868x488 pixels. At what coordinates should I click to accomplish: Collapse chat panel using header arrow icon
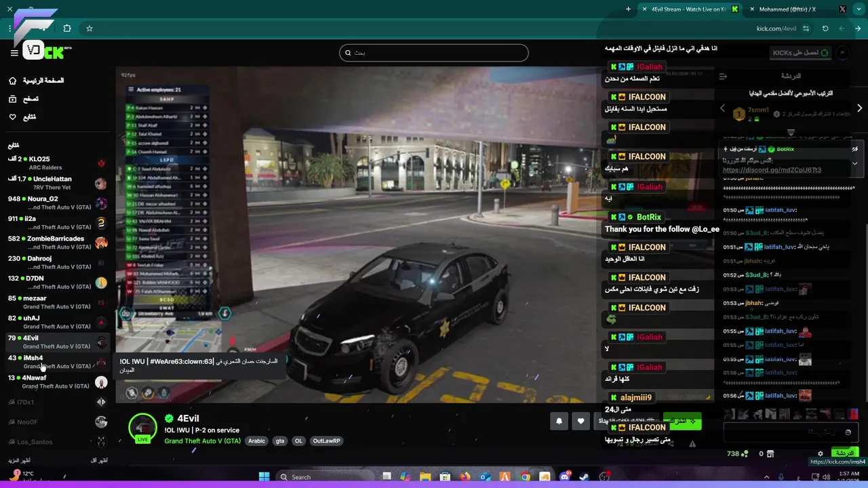coord(723,76)
